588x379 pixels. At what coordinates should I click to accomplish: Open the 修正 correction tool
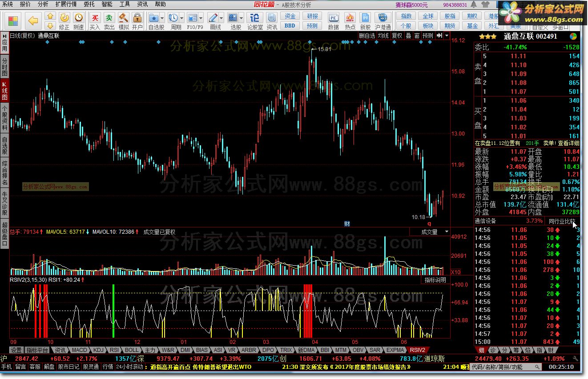tap(64, 21)
